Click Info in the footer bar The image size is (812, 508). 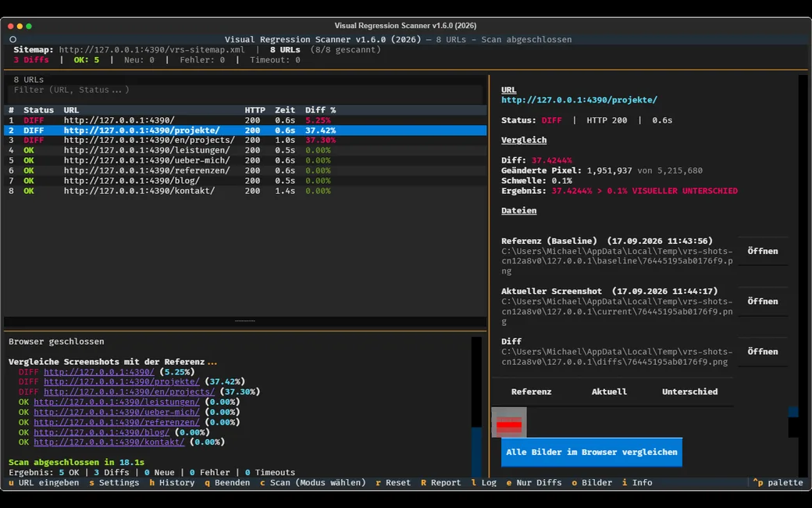pyautogui.click(x=637, y=483)
